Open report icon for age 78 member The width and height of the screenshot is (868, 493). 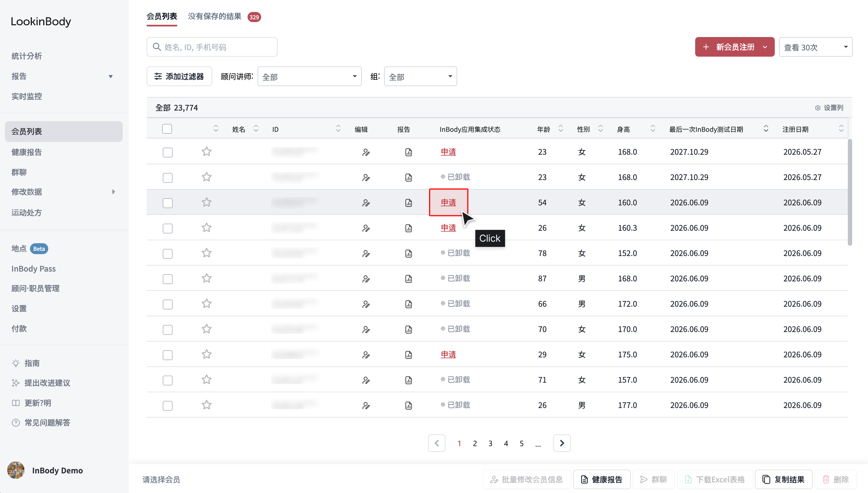pyautogui.click(x=409, y=253)
